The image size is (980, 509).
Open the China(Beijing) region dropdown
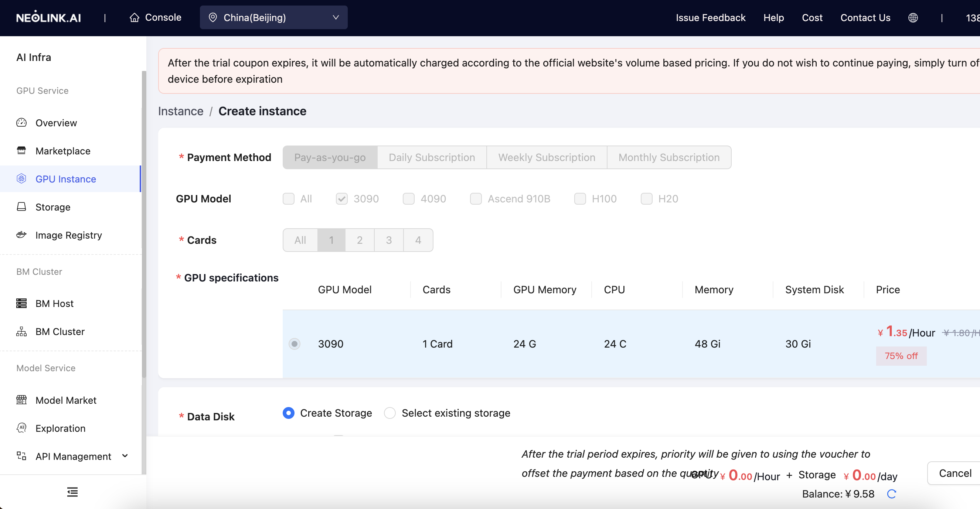[273, 17]
